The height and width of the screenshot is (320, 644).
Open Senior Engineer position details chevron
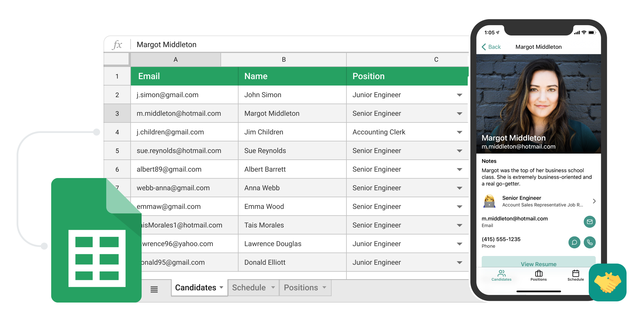pyautogui.click(x=594, y=201)
